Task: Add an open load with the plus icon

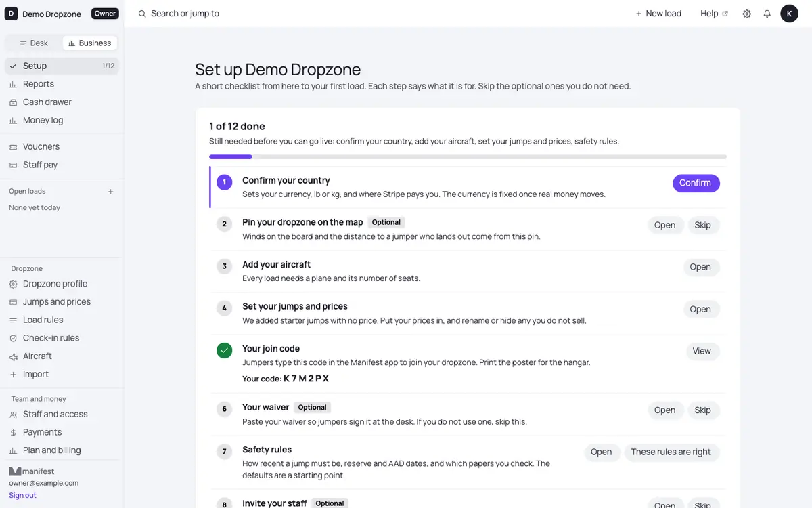Action: click(x=111, y=192)
